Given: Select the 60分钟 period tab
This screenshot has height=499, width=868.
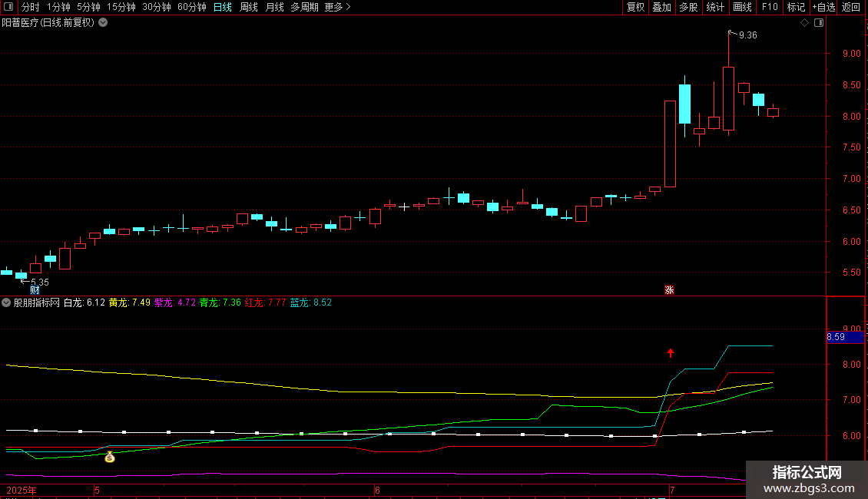Looking at the screenshot, I should 192,7.
